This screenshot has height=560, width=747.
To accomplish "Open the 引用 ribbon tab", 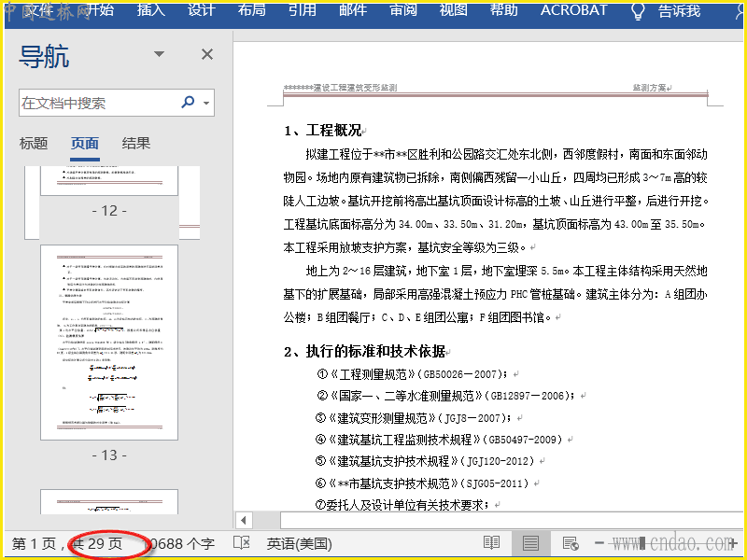I will click(x=302, y=10).
